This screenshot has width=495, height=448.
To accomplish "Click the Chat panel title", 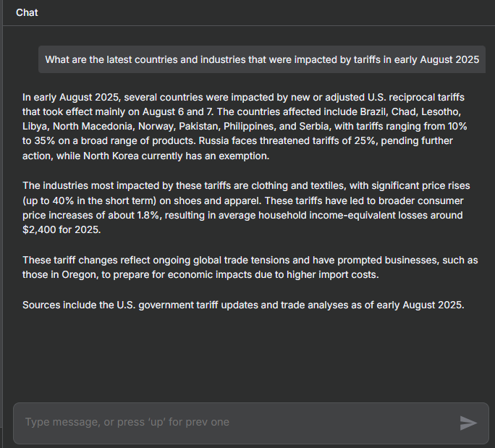I will [x=27, y=12].
